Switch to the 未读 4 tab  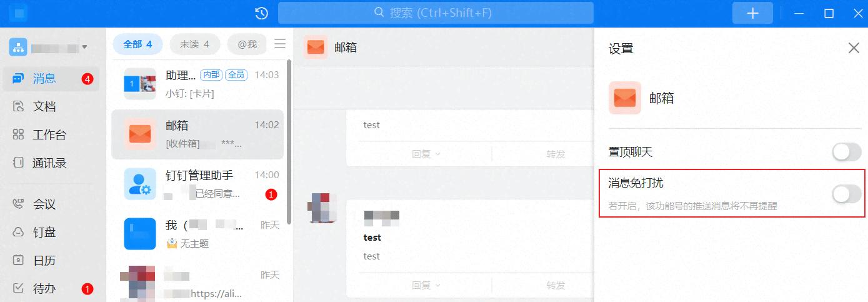[x=195, y=44]
